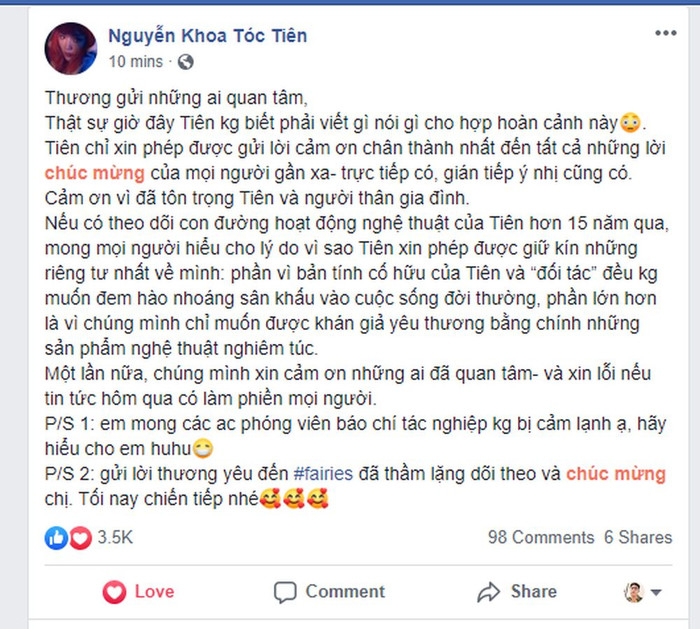Toggle the Love reaction on this post
Image resolution: width=700 pixels, height=629 pixels.
pyautogui.click(x=138, y=592)
